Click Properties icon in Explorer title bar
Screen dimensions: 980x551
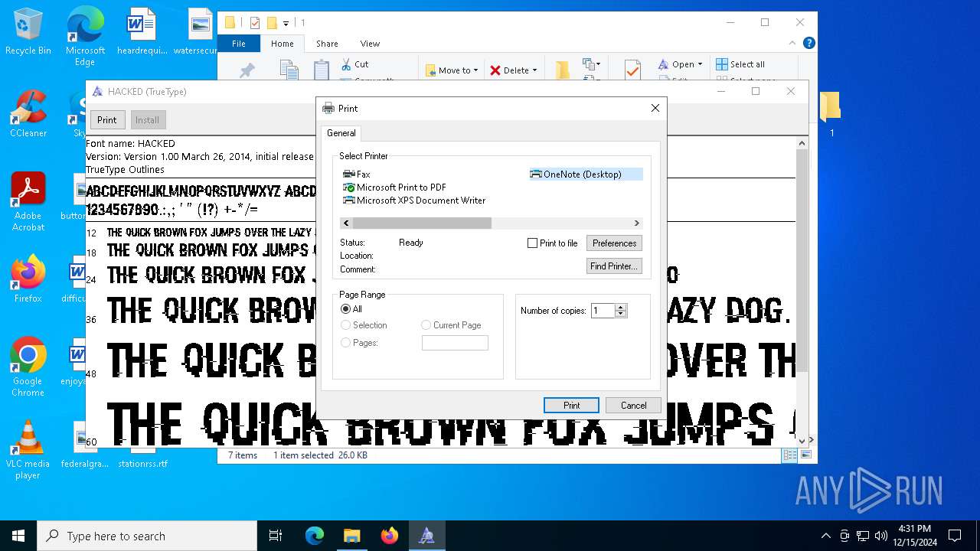[255, 23]
